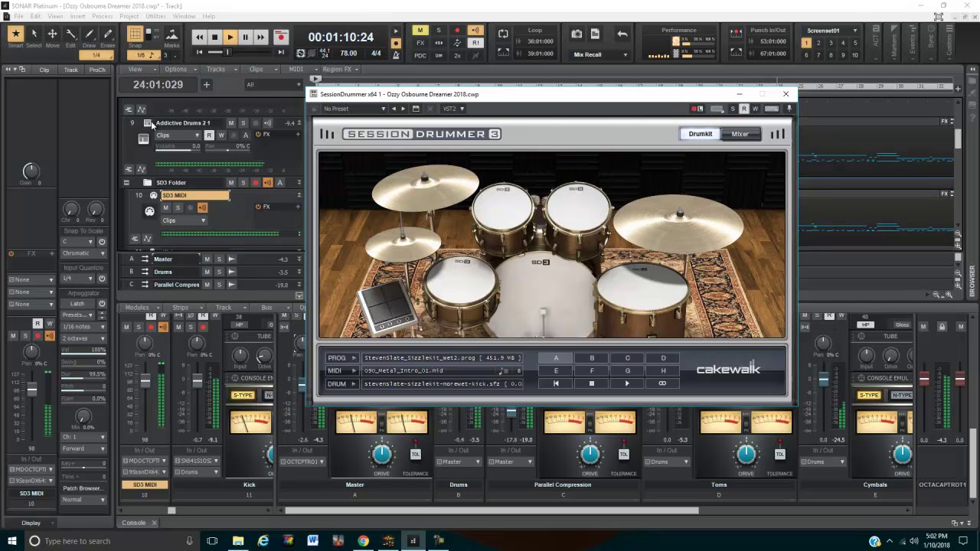Mute the Addictive Drums 2 track
The image size is (980, 551).
pyautogui.click(x=230, y=122)
